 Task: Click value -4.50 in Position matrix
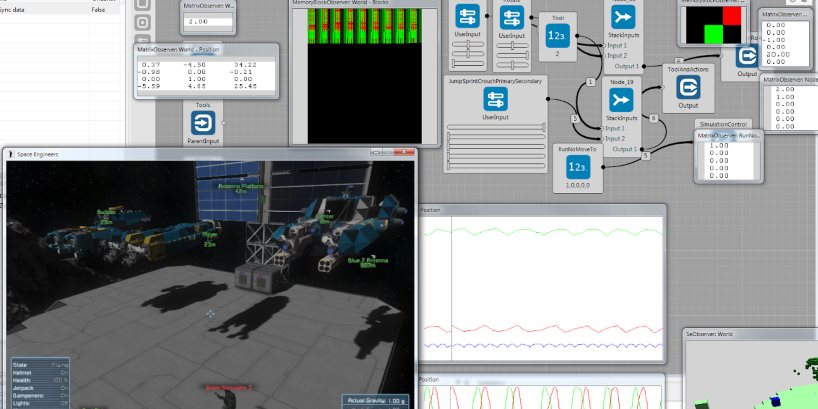pos(196,65)
